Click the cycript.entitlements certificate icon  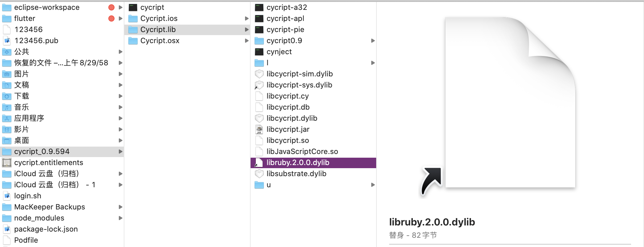(7, 163)
